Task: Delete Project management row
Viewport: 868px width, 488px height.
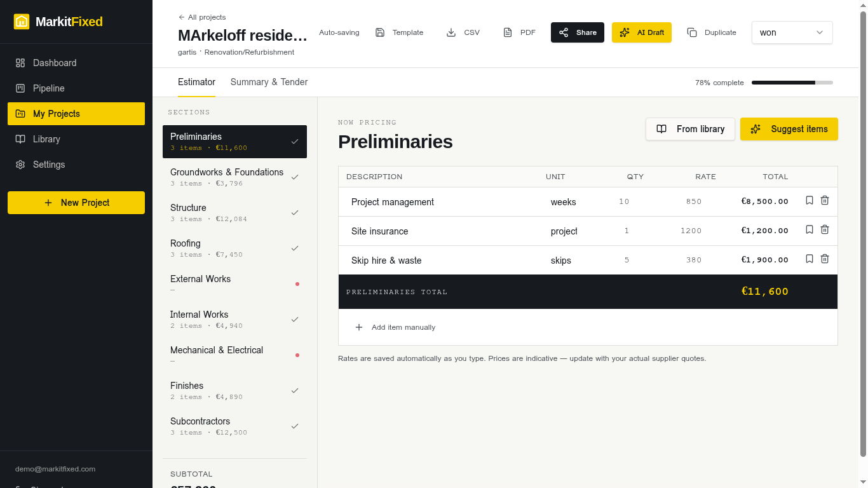Action: pyautogui.click(x=825, y=200)
